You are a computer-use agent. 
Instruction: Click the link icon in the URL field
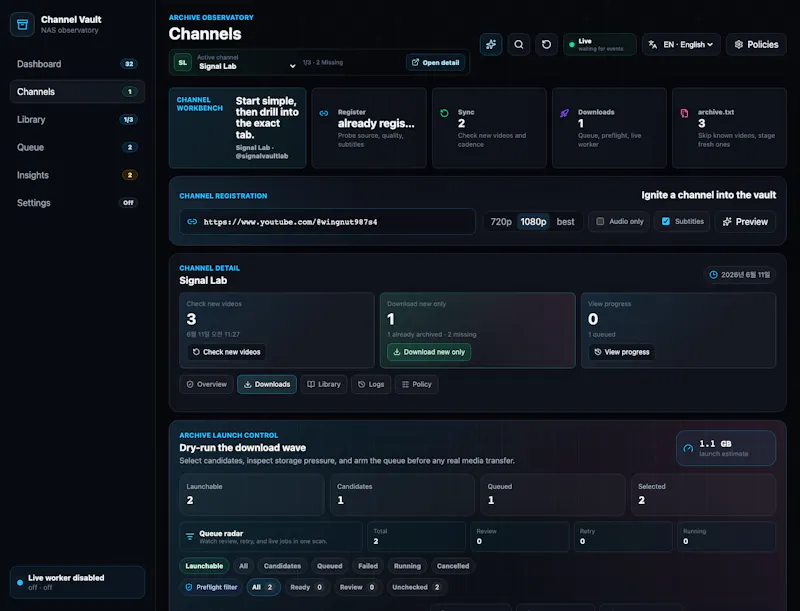pyautogui.click(x=192, y=222)
